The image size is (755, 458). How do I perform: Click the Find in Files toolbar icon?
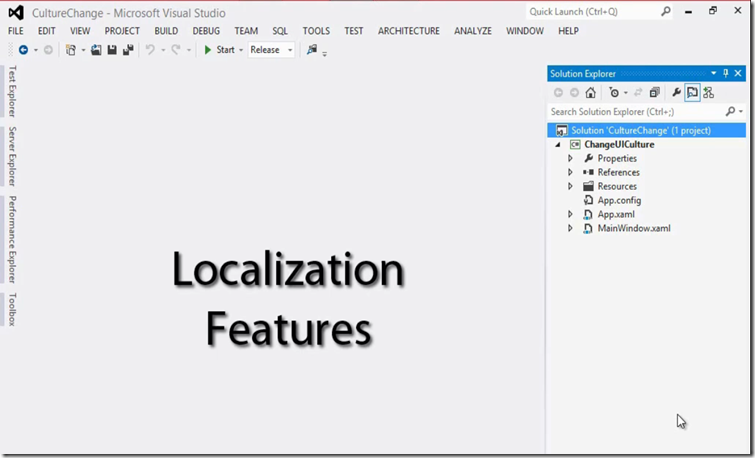tap(312, 49)
